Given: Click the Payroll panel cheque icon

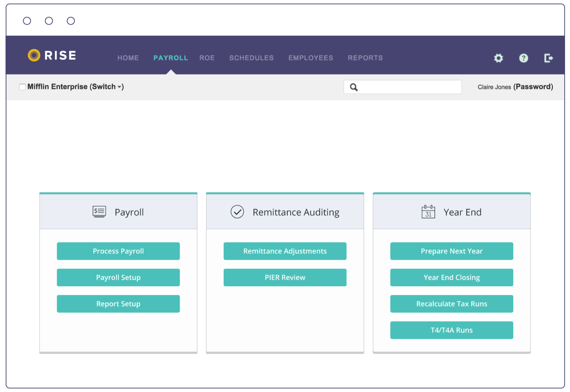Looking at the screenshot, I should [x=99, y=211].
